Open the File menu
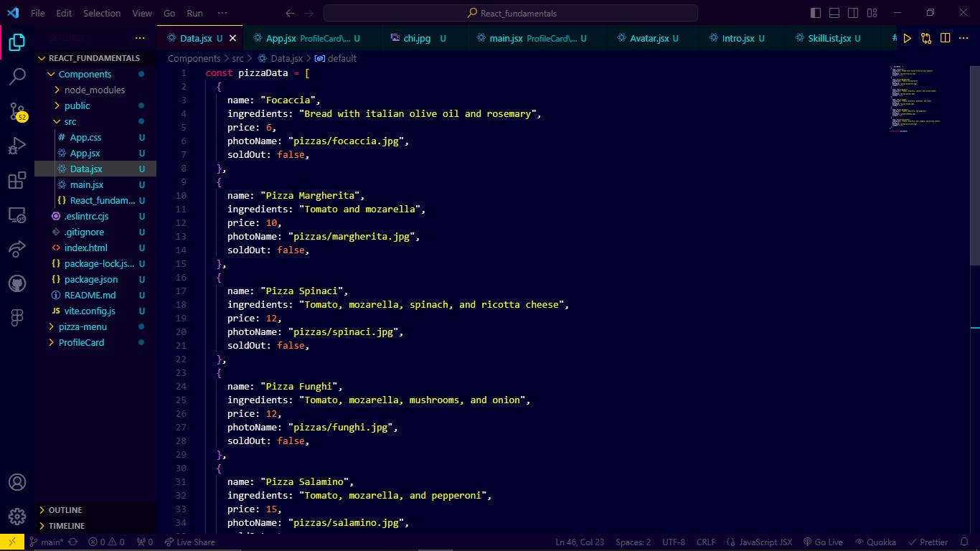Screen dimensions: 980x551 [x=38, y=13]
